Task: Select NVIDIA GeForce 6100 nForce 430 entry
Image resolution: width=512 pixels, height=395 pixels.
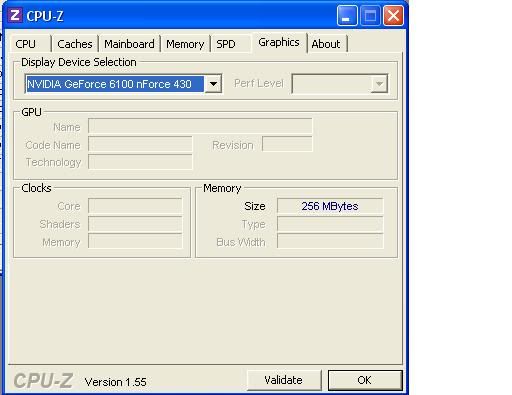Action: click(x=115, y=84)
